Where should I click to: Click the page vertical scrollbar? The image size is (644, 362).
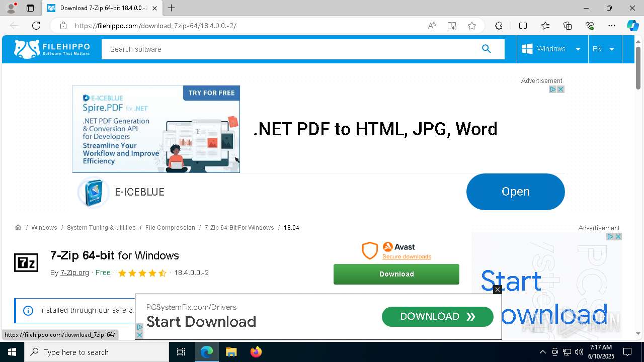pos(638,68)
